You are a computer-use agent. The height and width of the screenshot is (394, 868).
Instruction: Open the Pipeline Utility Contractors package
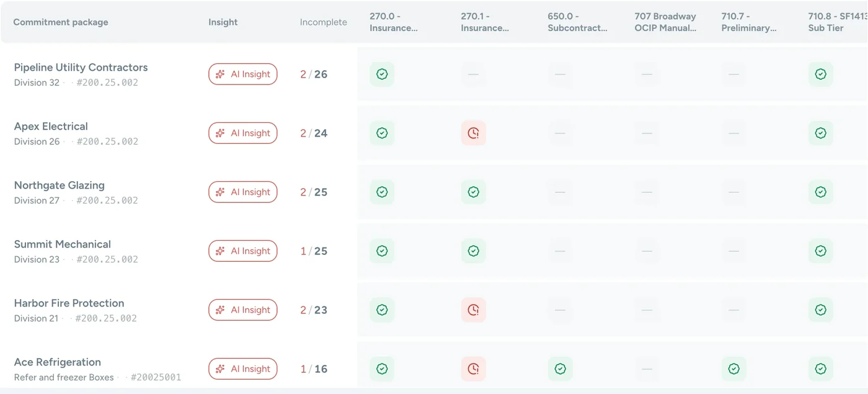coord(81,68)
